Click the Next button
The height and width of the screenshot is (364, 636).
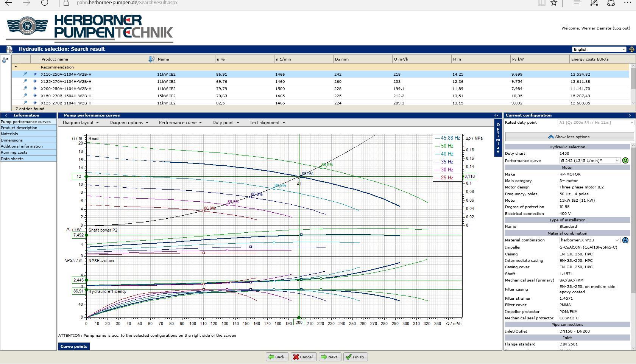[x=330, y=357]
